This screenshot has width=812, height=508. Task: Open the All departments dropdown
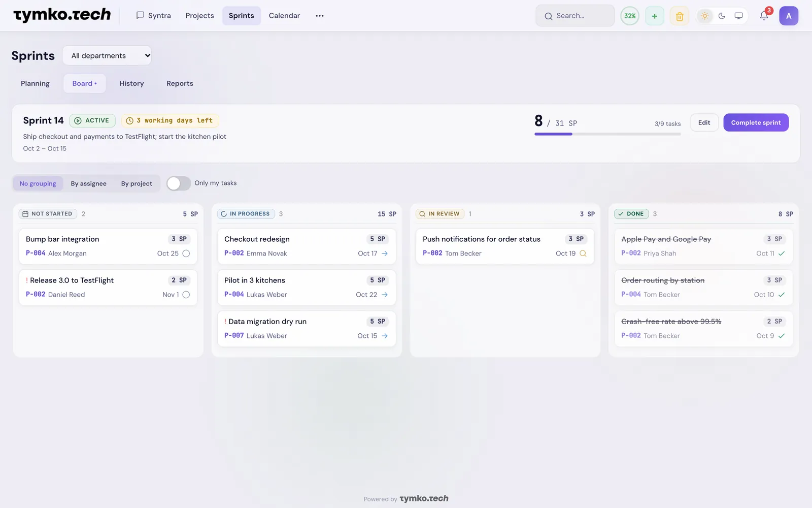[107, 55]
